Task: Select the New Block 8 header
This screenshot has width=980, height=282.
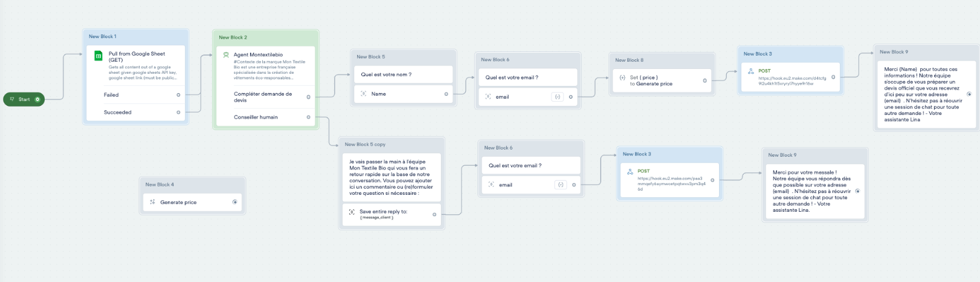Action: click(x=630, y=60)
